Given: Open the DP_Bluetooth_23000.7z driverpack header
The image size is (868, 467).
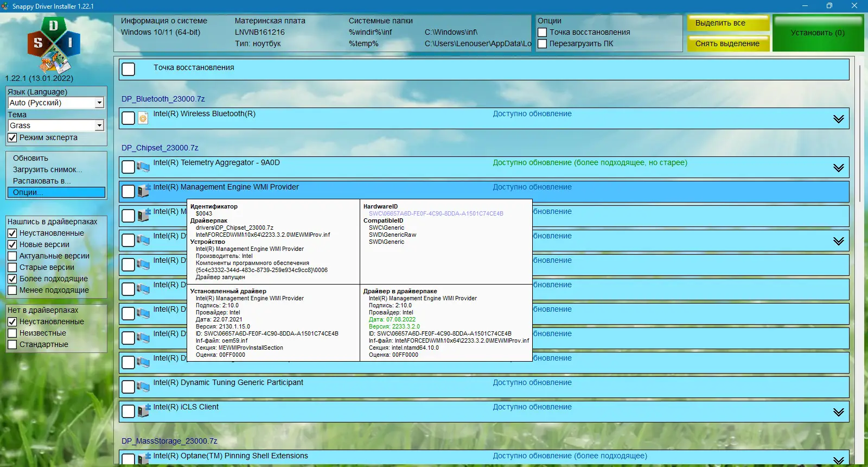Looking at the screenshot, I should [x=163, y=99].
